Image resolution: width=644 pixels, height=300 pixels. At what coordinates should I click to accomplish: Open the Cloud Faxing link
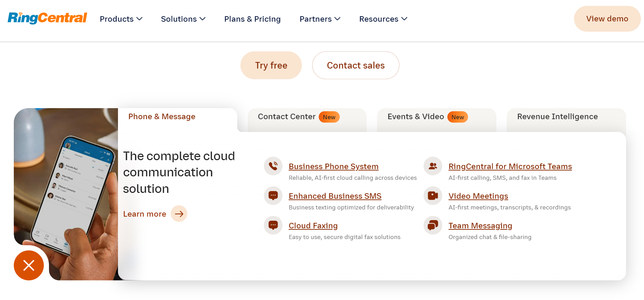pyautogui.click(x=313, y=226)
